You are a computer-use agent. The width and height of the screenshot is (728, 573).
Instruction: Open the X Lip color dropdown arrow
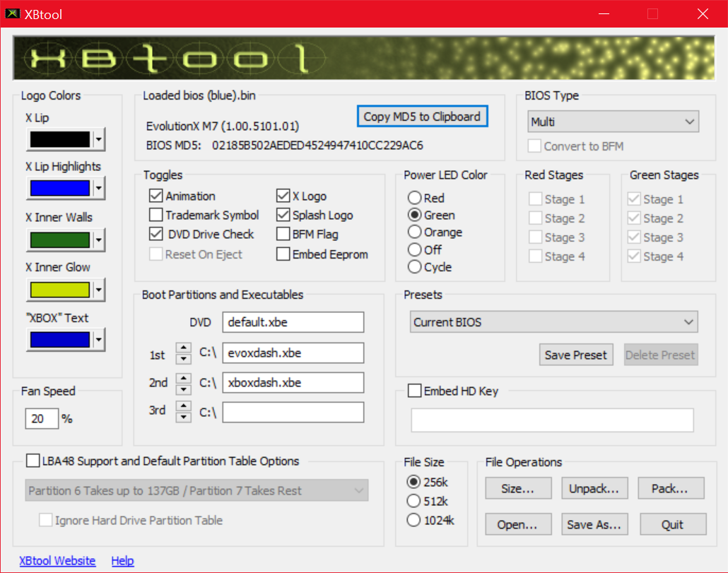coord(98,139)
